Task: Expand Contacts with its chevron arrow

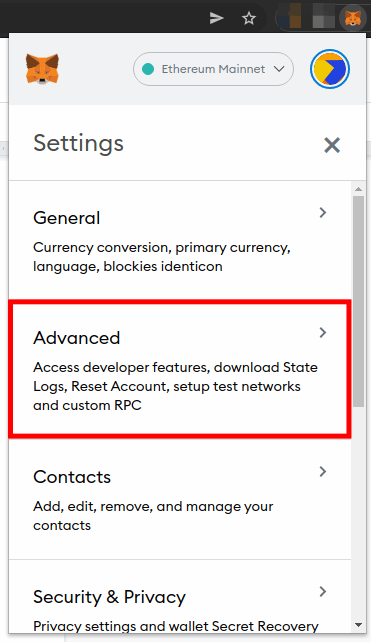Action: (x=323, y=472)
